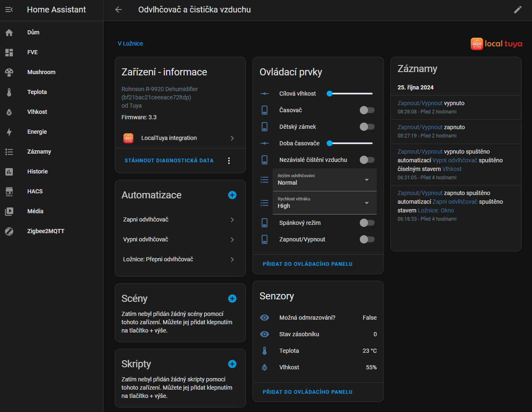Click the Média play icon
The height and width of the screenshot is (412, 532).
tap(9, 211)
